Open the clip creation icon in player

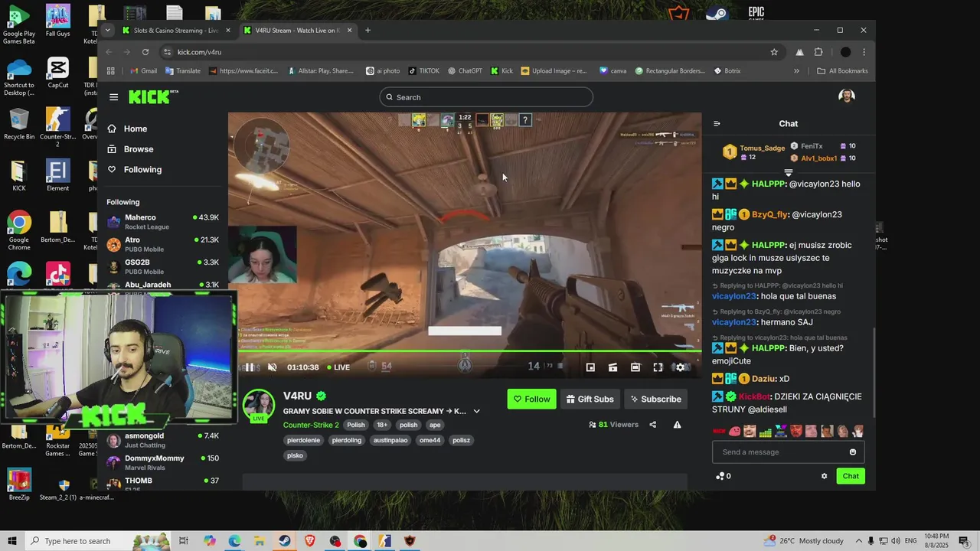click(x=612, y=367)
